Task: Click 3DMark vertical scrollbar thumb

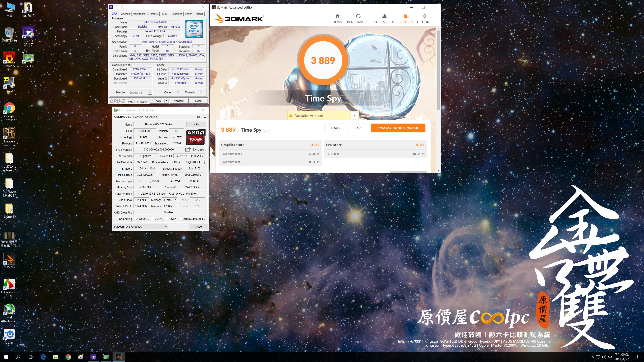Action: coord(439,70)
